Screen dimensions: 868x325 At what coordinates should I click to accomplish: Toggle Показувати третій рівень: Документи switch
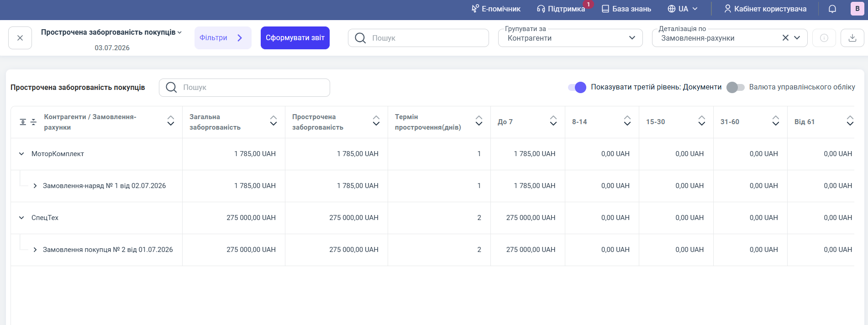pyautogui.click(x=577, y=87)
